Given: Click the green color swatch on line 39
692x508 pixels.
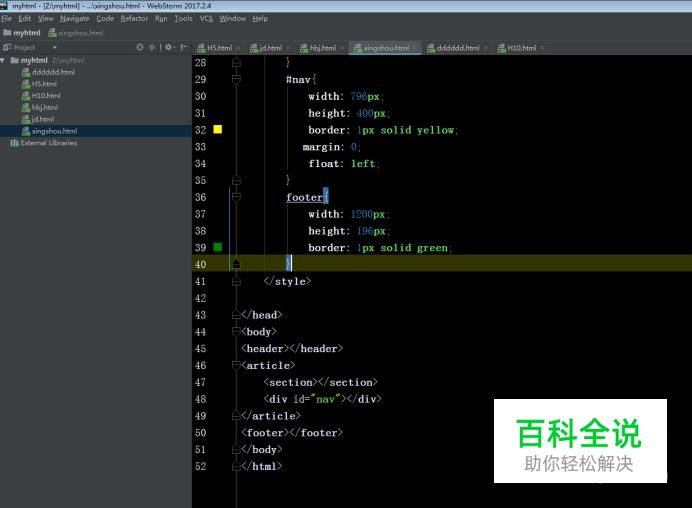Looking at the screenshot, I should point(217,247).
